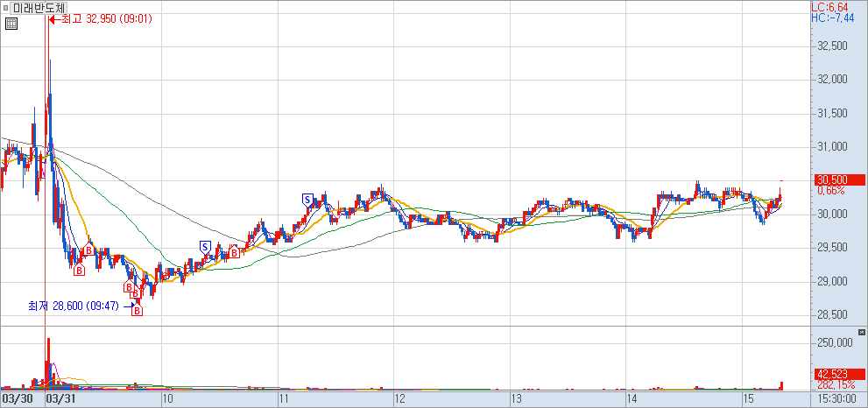The width and height of the screenshot is (868, 408).
Task: Click the 32,500 price axis label
Action: (x=832, y=46)
